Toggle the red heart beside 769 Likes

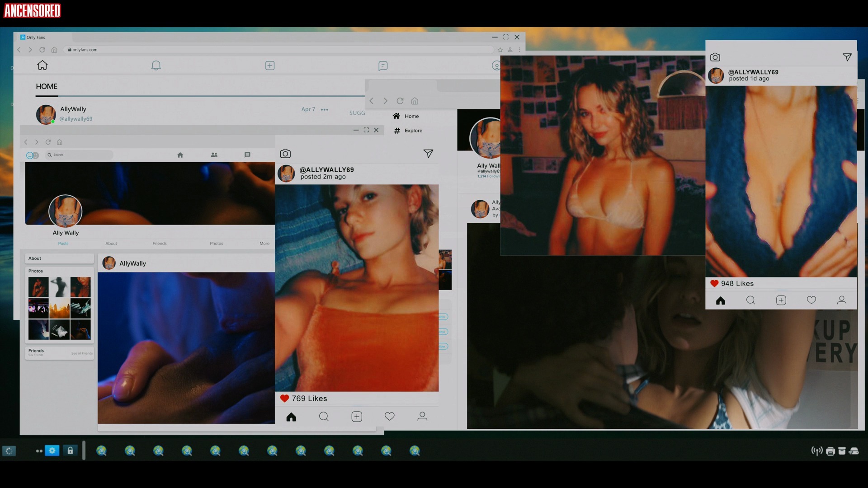[x=284, y=399]
